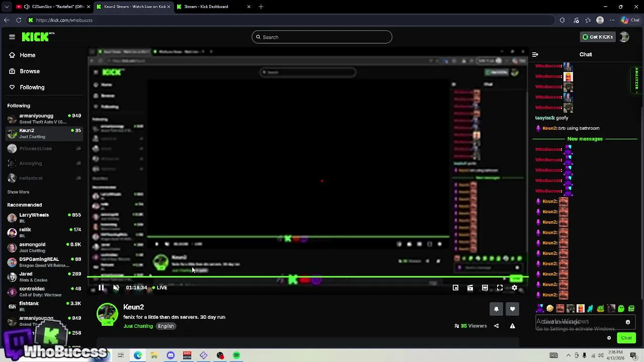644x362 pixels.
Task: Click Keun2 streamer avatar
Action: click(x=107, y=314)
